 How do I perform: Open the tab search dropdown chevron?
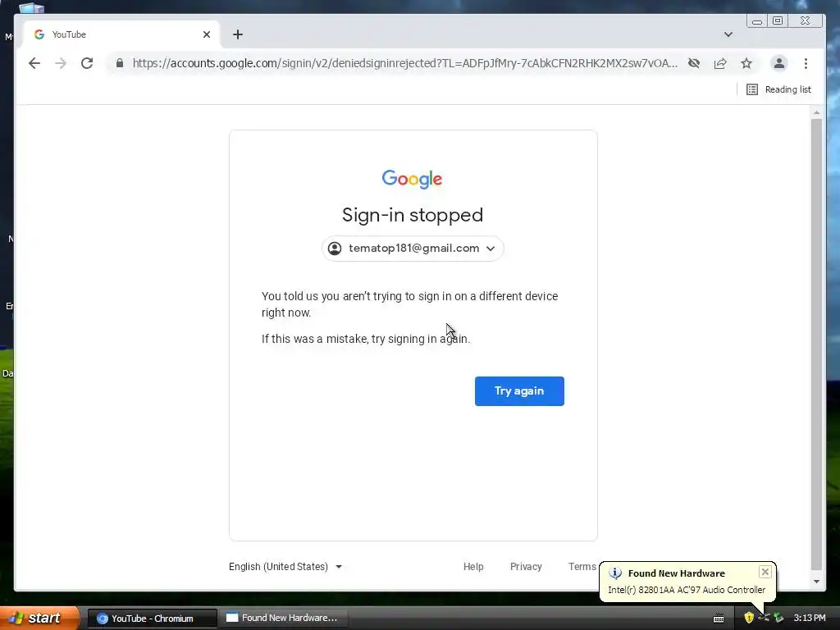click(x=728, y=34)
